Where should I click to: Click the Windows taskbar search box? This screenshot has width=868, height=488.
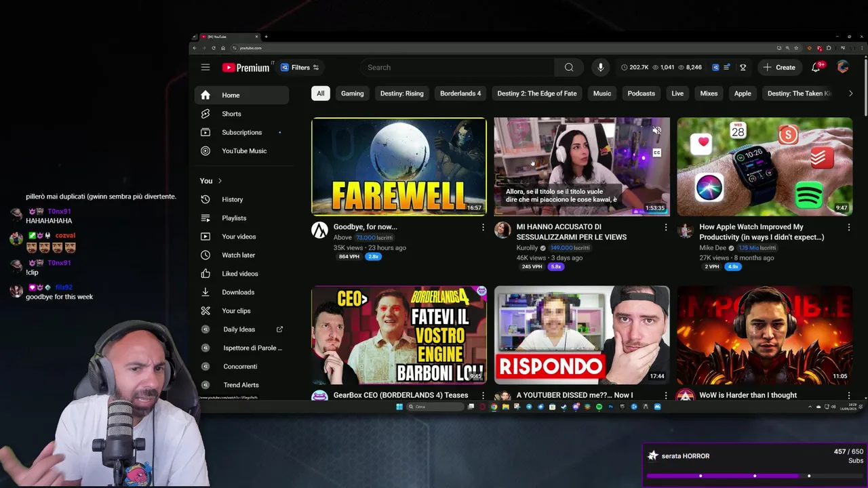[x=435, y=407]
